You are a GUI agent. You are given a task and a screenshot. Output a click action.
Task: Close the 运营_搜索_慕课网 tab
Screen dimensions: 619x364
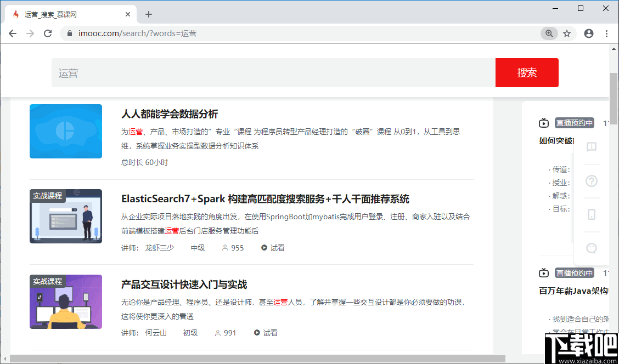127,15
